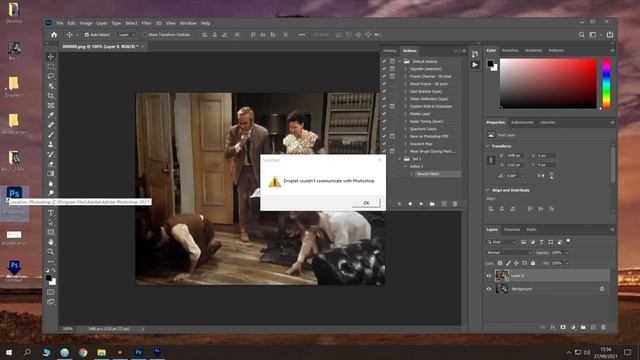Viewport: 640px width, 360px height.
Task: Hide the Background layer with eye icon
Action: pos(489,289)
